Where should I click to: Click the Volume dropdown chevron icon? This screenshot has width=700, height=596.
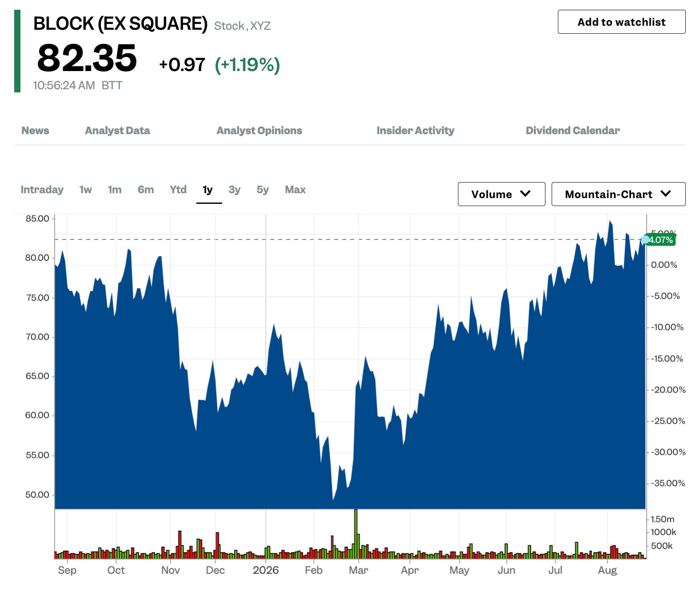click(525, 194)
